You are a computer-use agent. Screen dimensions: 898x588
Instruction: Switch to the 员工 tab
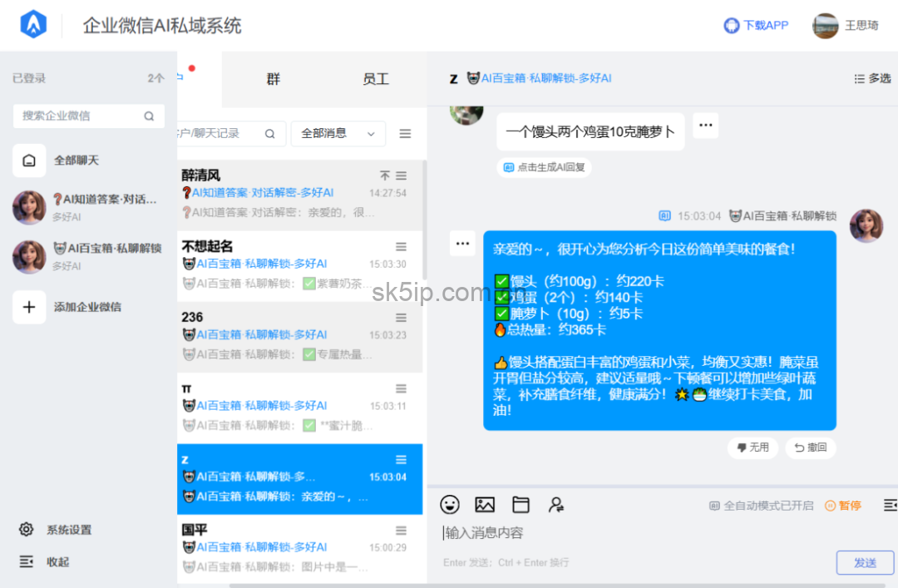click(x=375, y=78)
